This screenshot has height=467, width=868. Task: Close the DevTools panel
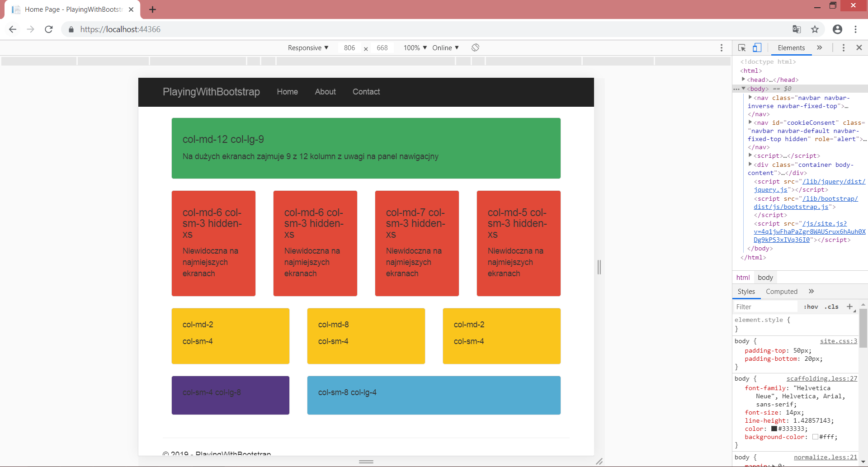859,47
